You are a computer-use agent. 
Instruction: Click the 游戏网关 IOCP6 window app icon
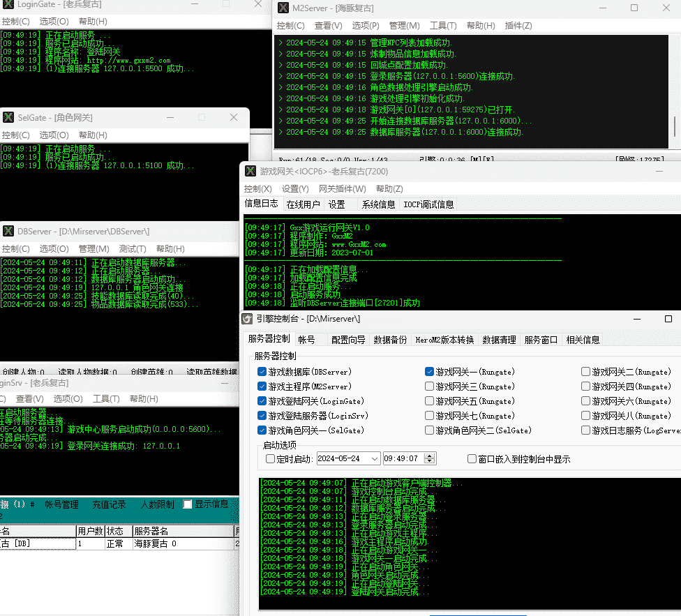pos(250,171)
